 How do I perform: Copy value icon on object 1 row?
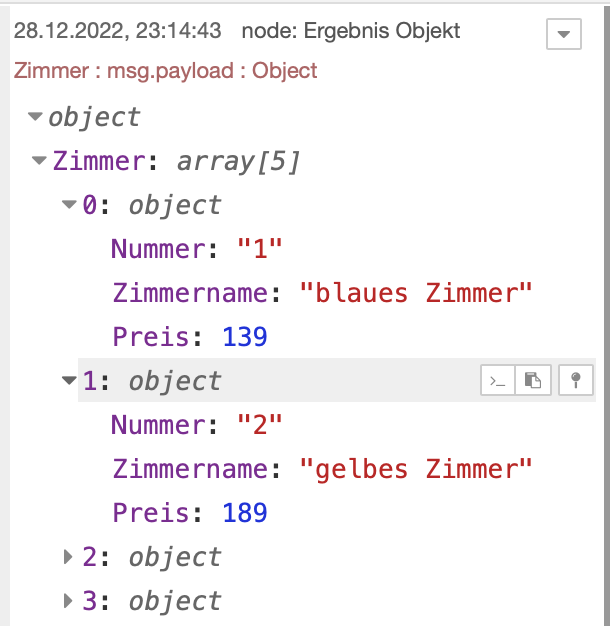pos(535,380)
